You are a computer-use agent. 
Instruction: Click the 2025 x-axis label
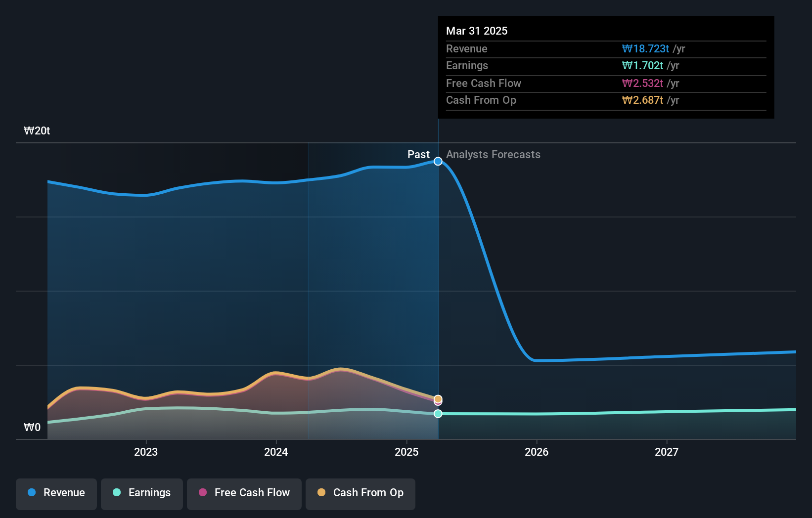(406, 452)
